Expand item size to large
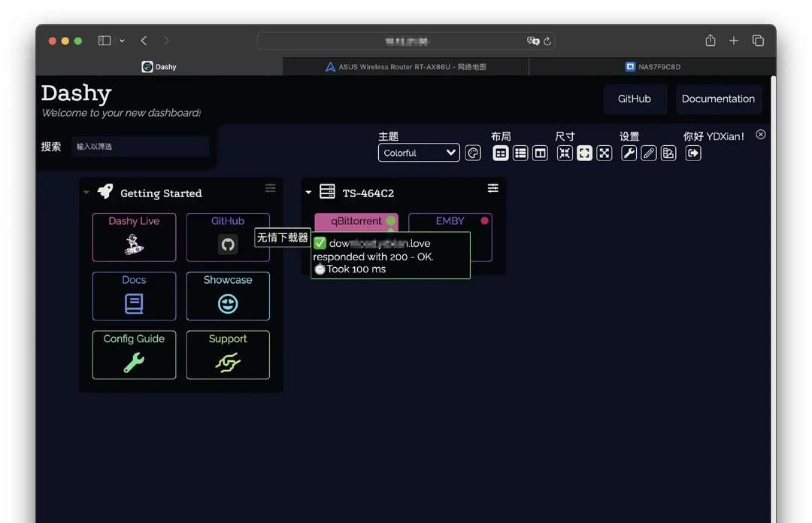812x523 pixels. tap(604, 153)
